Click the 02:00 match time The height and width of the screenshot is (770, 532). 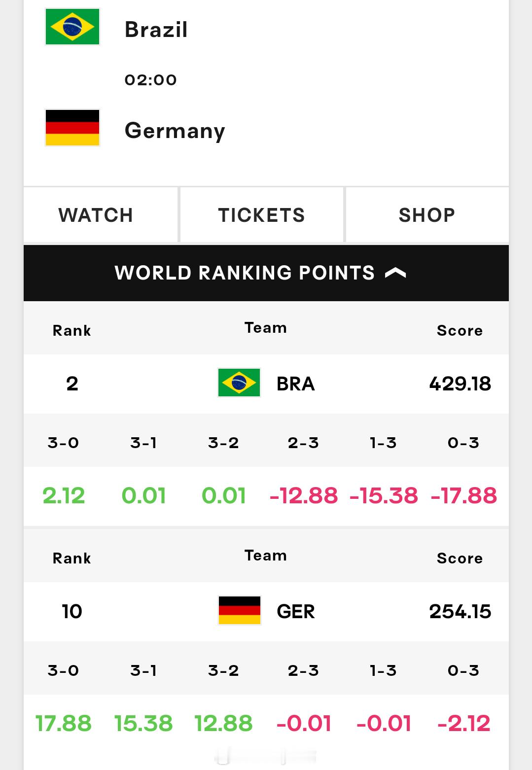click(x=150, y=80)
